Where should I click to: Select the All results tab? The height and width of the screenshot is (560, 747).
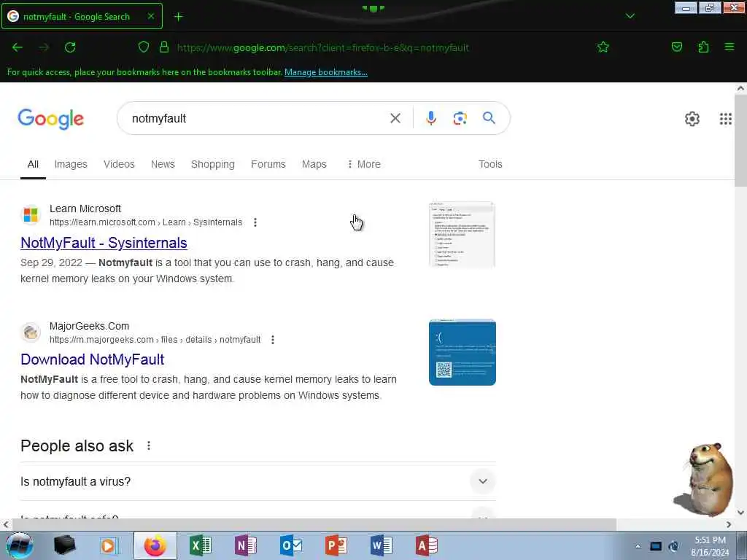pos(33,164)
